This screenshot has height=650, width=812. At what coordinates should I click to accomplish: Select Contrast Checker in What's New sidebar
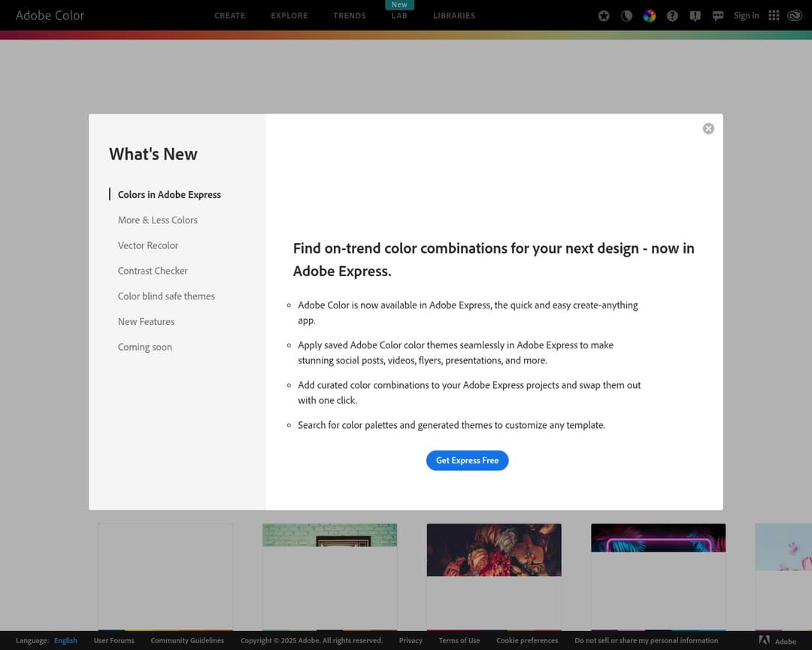153,271
